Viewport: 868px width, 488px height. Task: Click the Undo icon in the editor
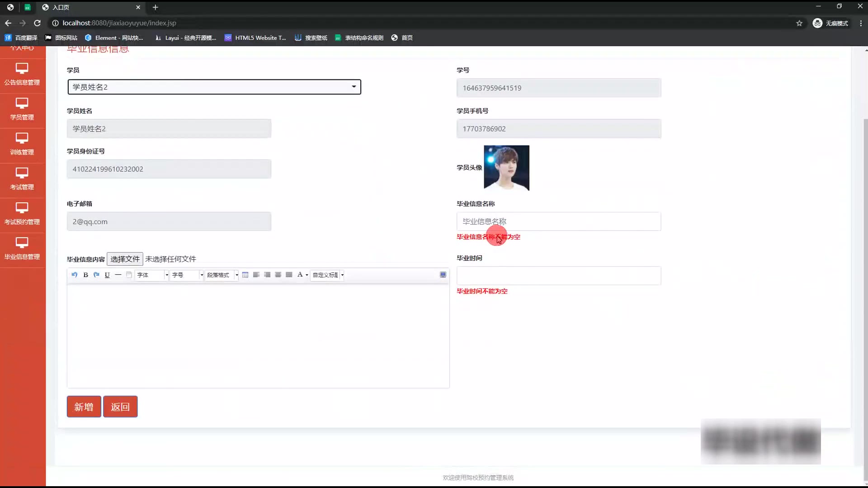click(75, 275)
